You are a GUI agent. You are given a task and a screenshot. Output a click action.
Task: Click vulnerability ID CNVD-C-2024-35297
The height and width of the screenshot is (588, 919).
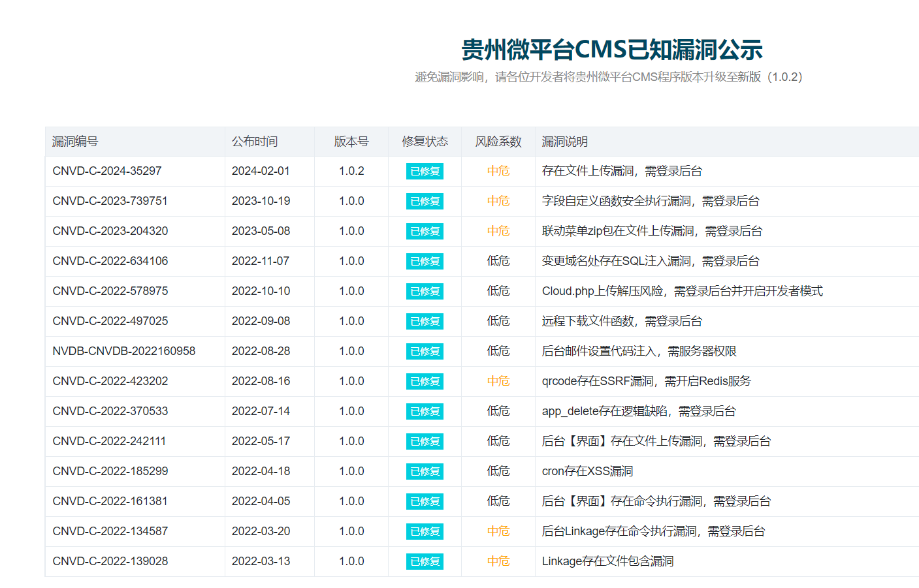pyautogui.click(x=107, y=171)
